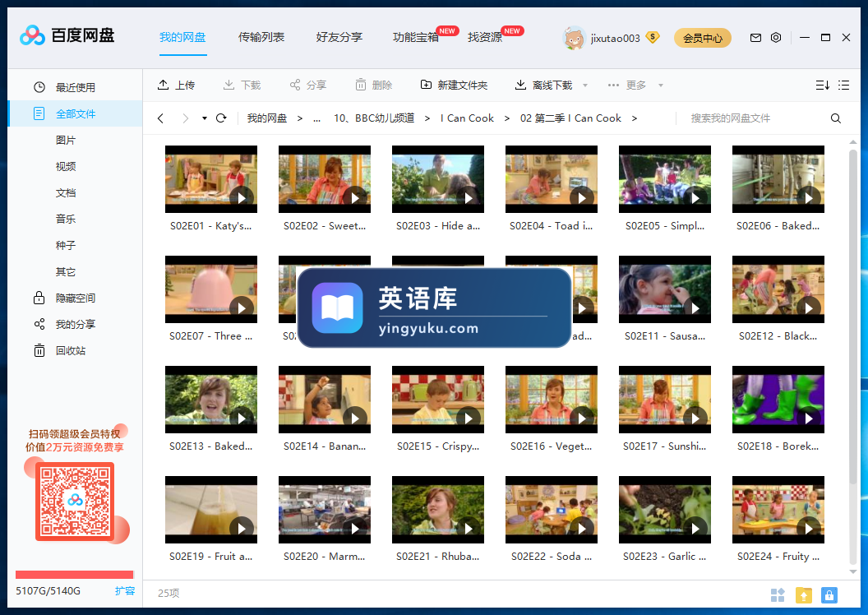Click the download (下载) toolbar button

tap(242, 86)
